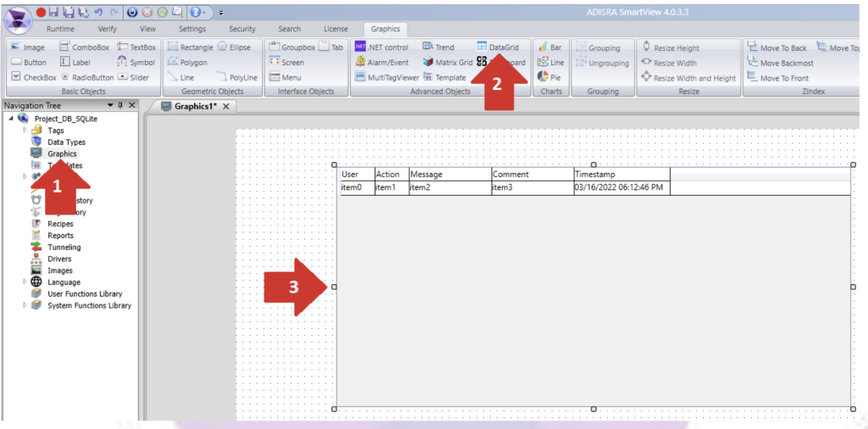
Task: Insert a Line chart
Action: [x=551, y=63]
